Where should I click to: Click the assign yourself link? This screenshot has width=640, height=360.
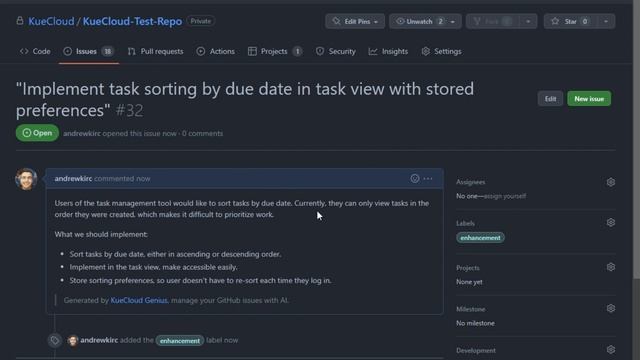pos(505,196)
